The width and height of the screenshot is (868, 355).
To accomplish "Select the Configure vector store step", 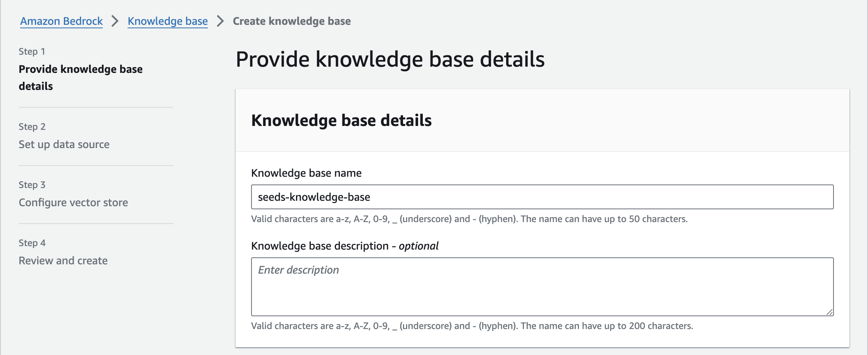I will [73, 202].
